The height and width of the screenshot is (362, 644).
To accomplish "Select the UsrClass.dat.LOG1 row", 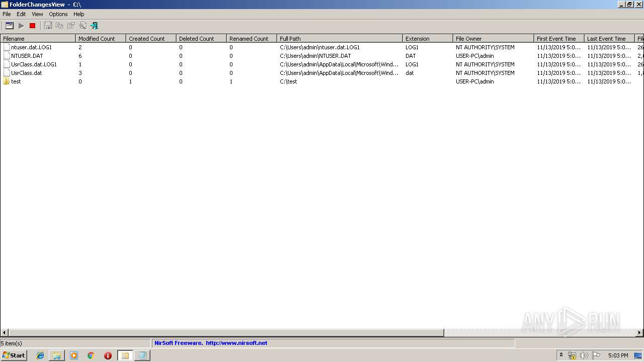I will tap(322, 64).
